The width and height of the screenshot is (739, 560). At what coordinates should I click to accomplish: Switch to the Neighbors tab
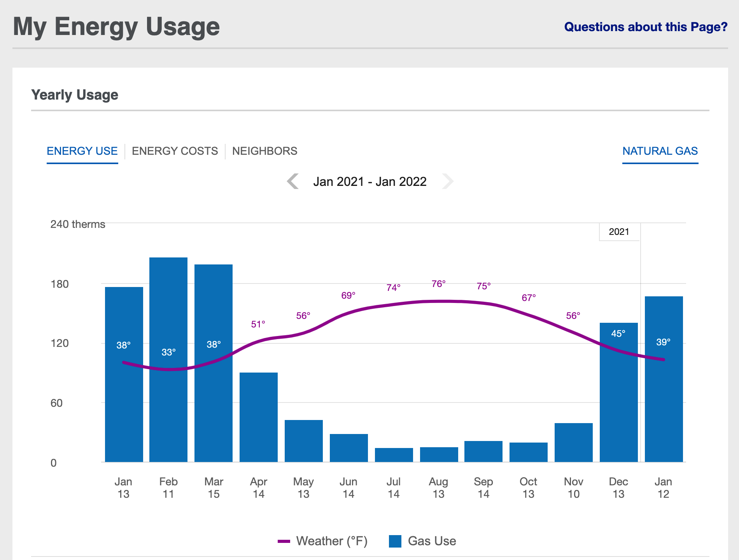point(264,151)
